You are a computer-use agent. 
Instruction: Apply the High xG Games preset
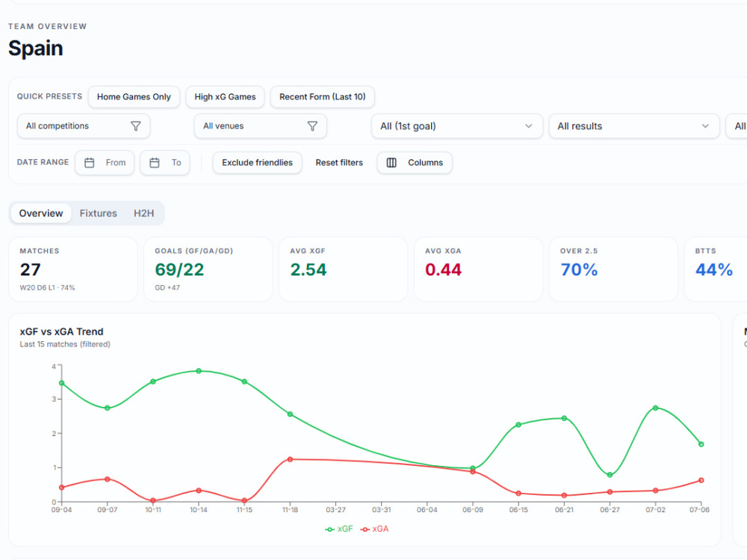point(225,96)
